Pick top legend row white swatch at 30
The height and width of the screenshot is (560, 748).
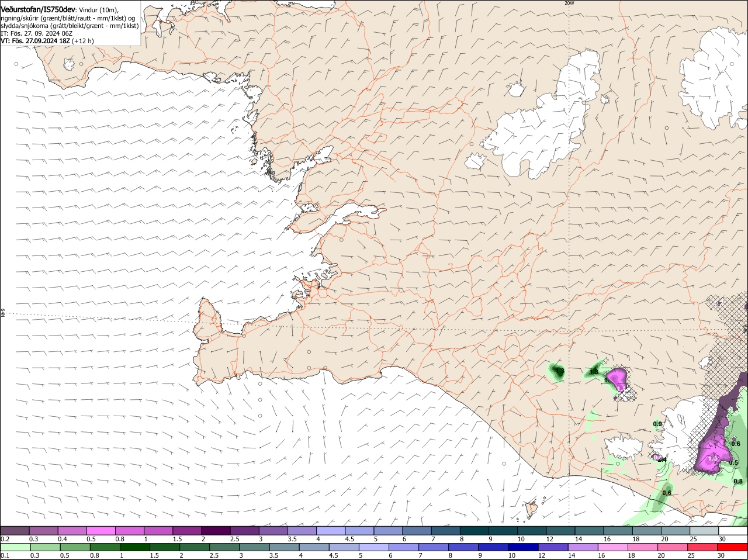(733, 530)
